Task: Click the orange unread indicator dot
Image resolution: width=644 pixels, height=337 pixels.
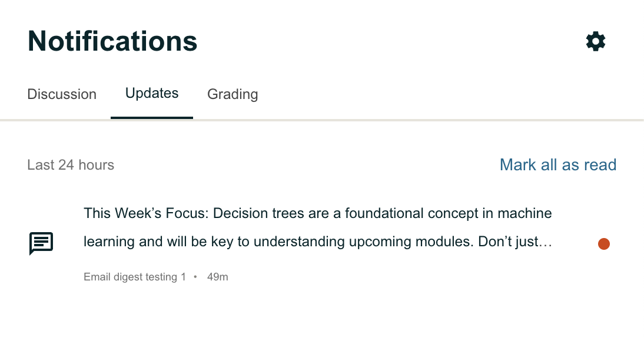Action: coord(603,244)
